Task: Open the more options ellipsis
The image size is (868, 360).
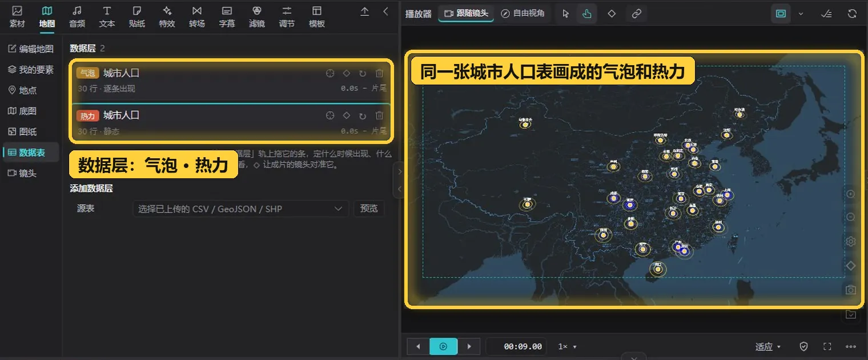Action: (851, 346)
